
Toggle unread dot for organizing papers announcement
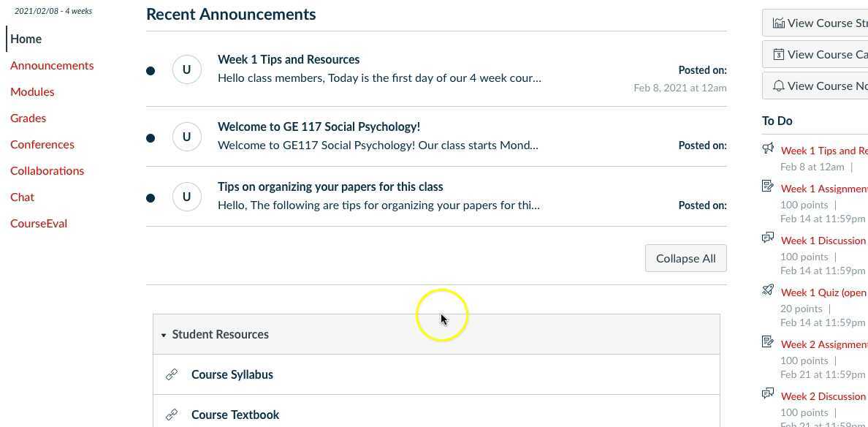[x=151, y=197]
